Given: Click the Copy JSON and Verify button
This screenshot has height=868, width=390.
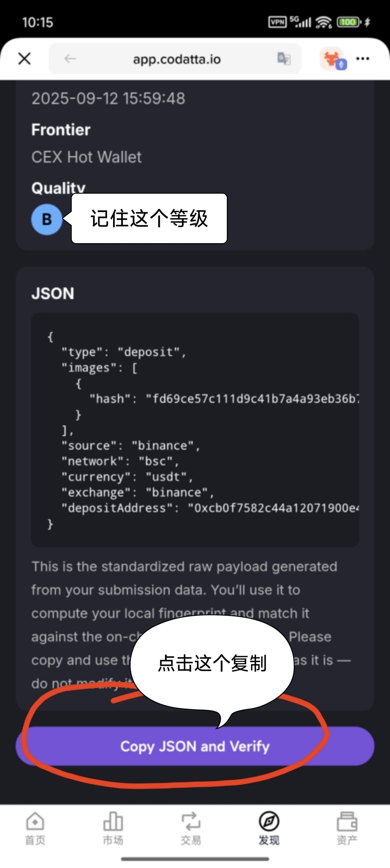Looking at the screenshot, I should [195, 746].
